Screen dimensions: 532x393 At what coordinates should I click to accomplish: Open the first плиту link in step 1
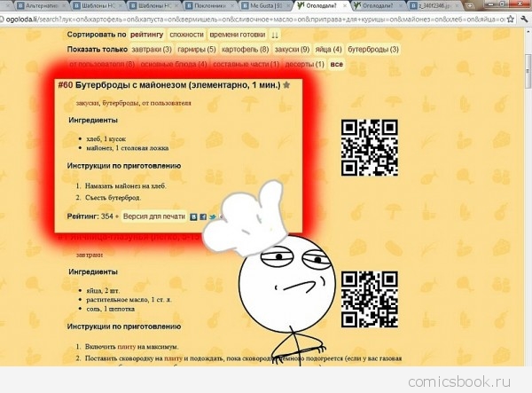point(127,347)
